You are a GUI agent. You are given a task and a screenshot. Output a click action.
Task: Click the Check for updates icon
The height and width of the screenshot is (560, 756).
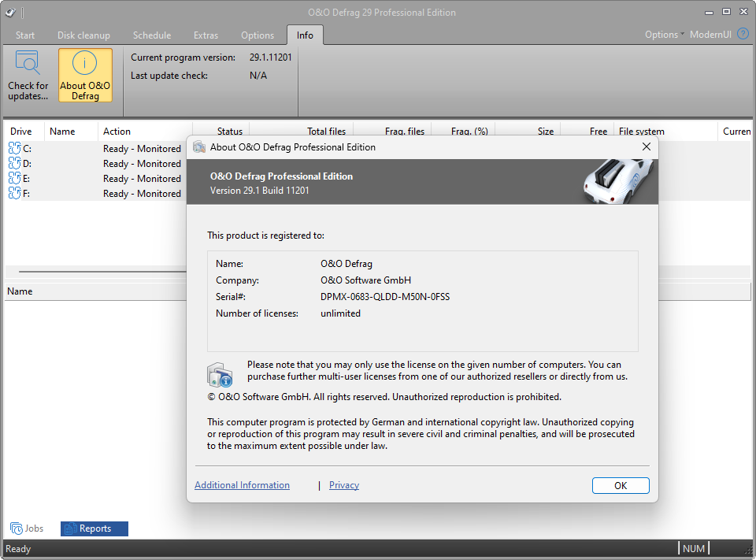28,62
